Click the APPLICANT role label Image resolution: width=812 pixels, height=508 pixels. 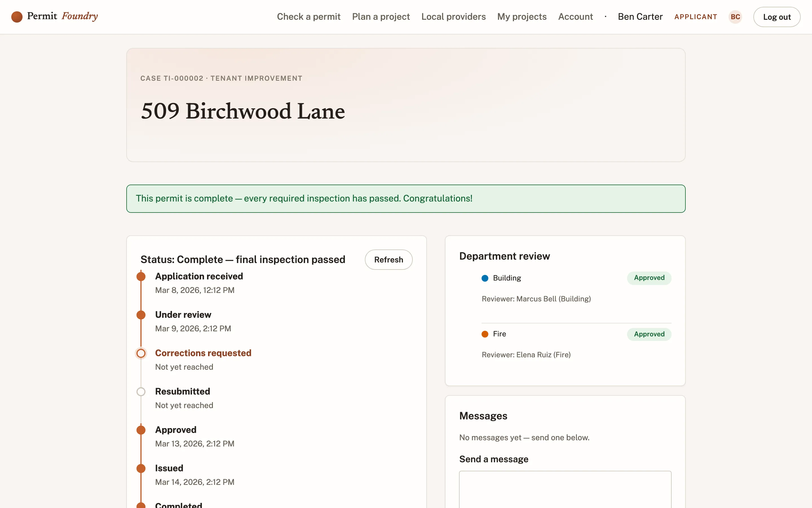tap(696, 17)
